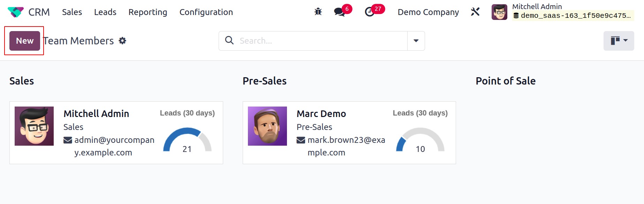
Task: Expand the search options dropdown arrow
Action: point(416,41)
